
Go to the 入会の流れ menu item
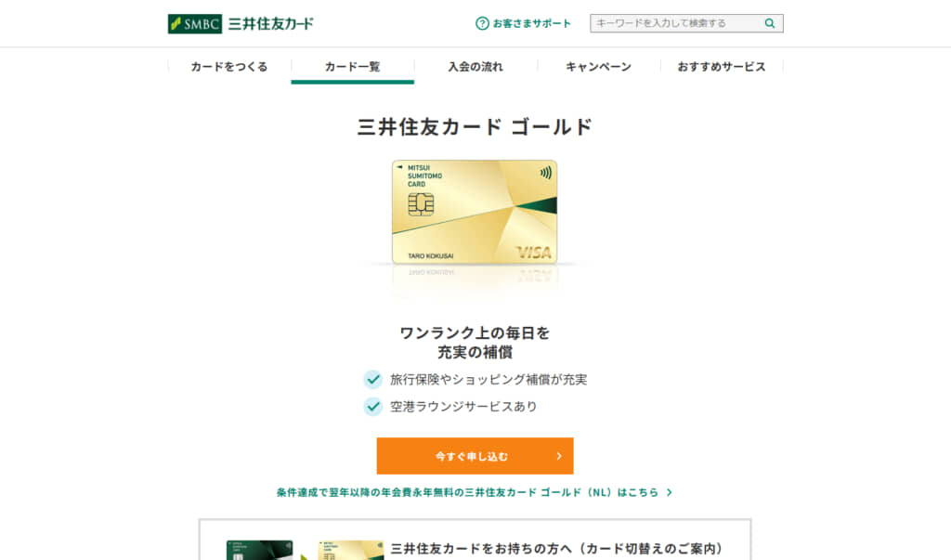(475, 67)
